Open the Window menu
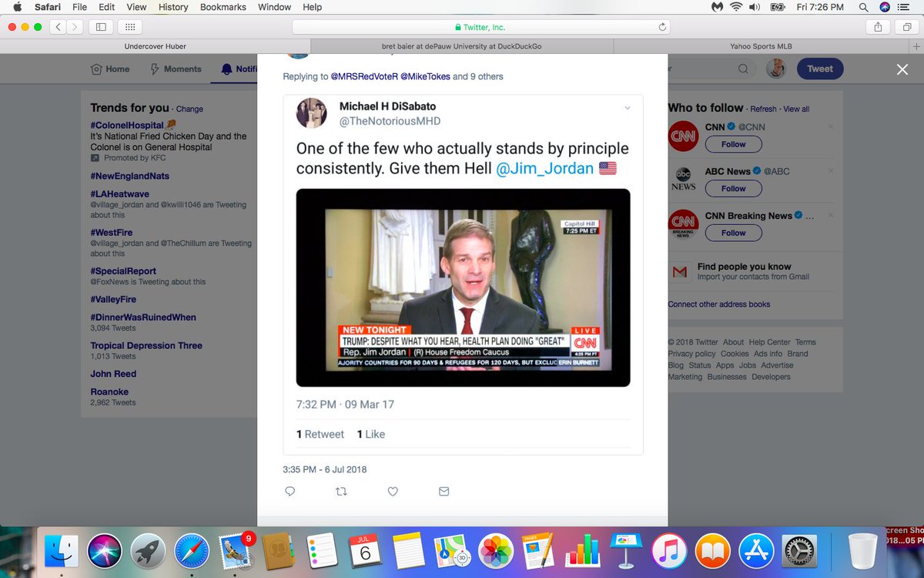 coord(275,7)
